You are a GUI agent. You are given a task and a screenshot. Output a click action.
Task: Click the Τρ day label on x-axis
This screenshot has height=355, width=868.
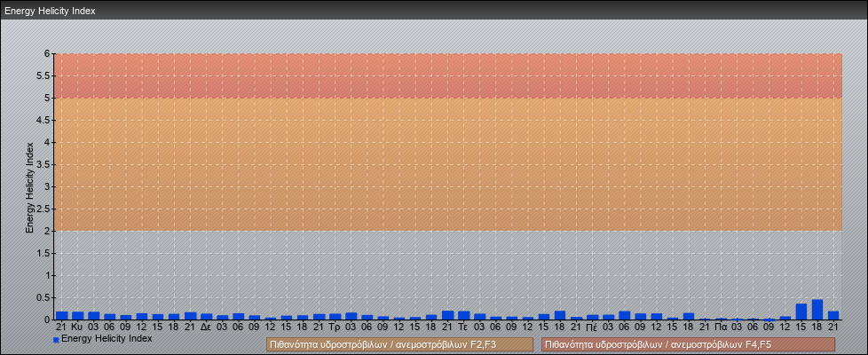tap(335, 327)
